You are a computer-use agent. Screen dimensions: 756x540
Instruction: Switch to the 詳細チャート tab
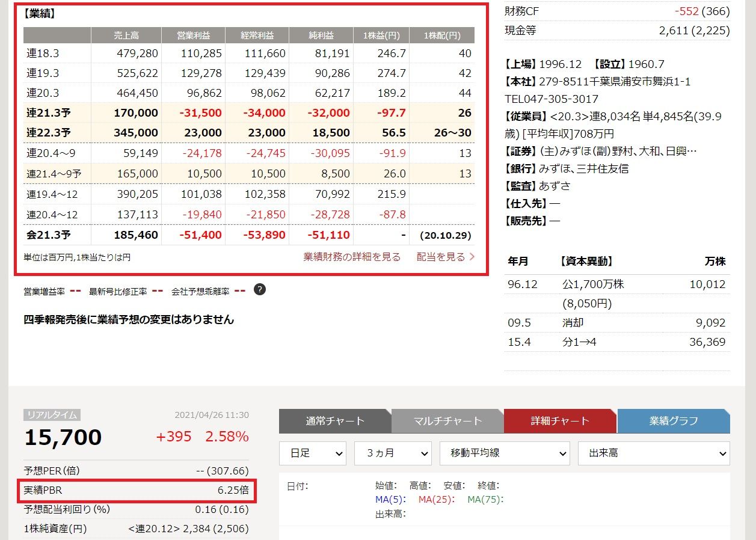pyautogui.click(x=560, y=421)
